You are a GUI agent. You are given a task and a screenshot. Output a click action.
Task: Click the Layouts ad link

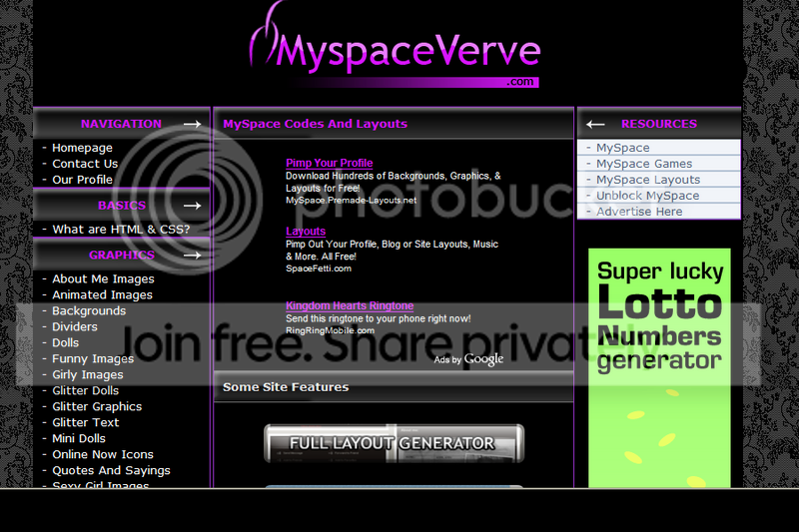coord(306,232)
